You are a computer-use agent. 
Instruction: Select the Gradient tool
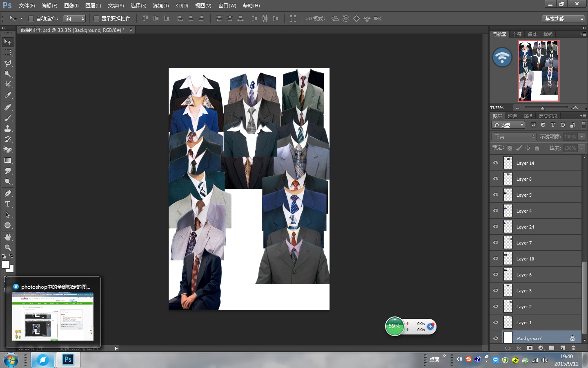tap(8, 160)
